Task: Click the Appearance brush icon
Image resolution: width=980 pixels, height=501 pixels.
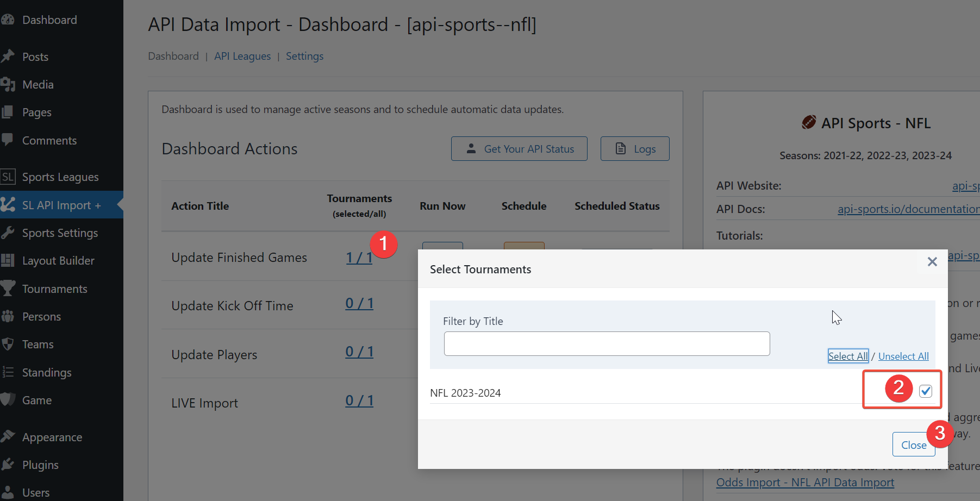Action: click(8, 437)
